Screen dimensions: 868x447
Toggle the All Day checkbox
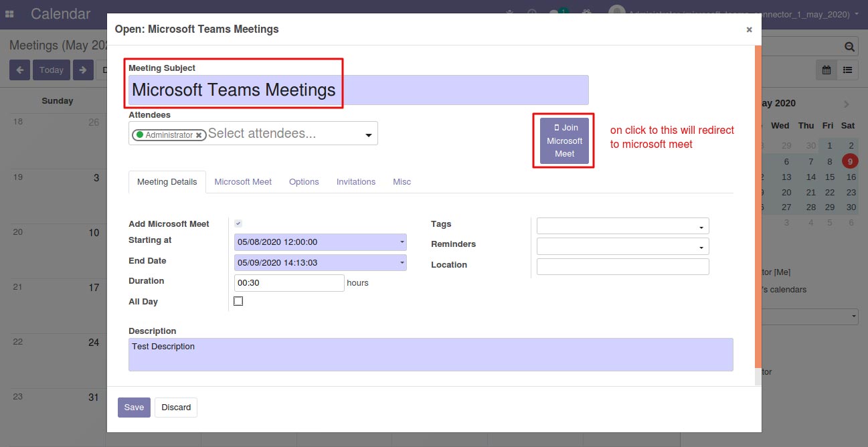(x=238, y=301)
